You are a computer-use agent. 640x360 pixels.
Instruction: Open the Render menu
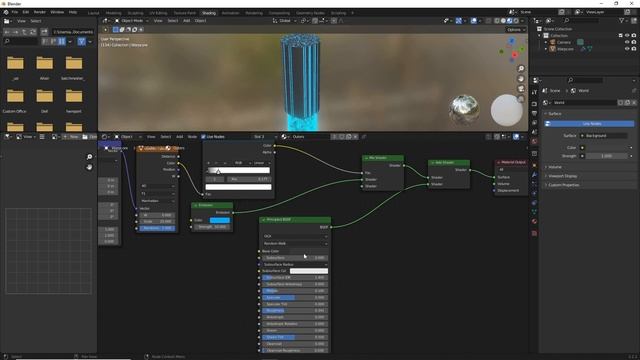pos(40,12)
